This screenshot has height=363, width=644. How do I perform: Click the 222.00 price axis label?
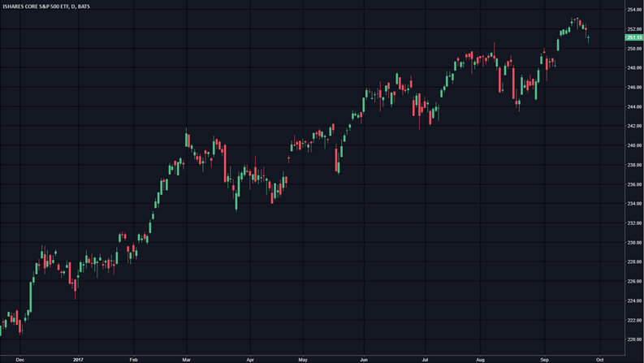point(634,320)
